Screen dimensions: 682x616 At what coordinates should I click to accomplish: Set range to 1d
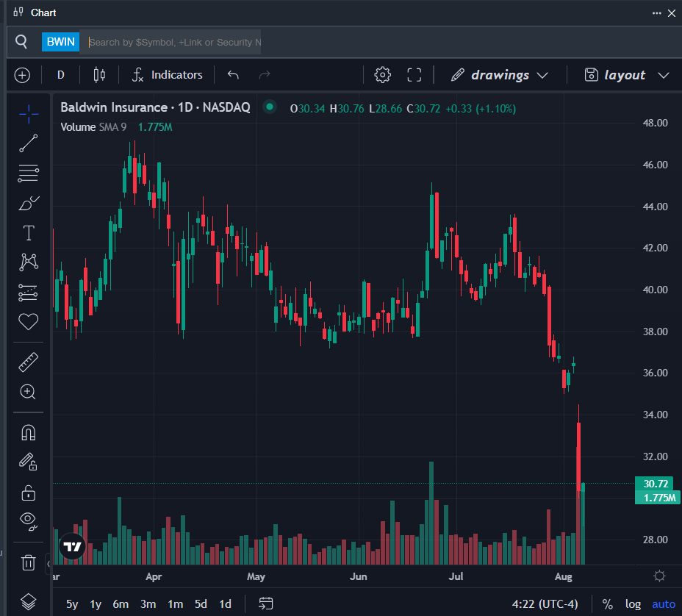(x=226, y=604)
